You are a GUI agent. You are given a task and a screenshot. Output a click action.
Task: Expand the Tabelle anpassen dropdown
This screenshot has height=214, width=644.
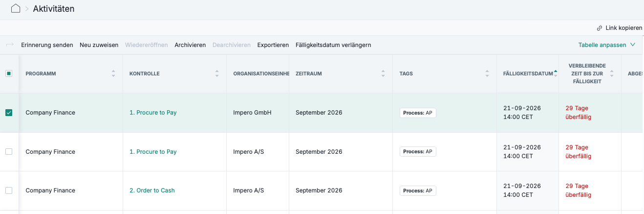(607, 45)
